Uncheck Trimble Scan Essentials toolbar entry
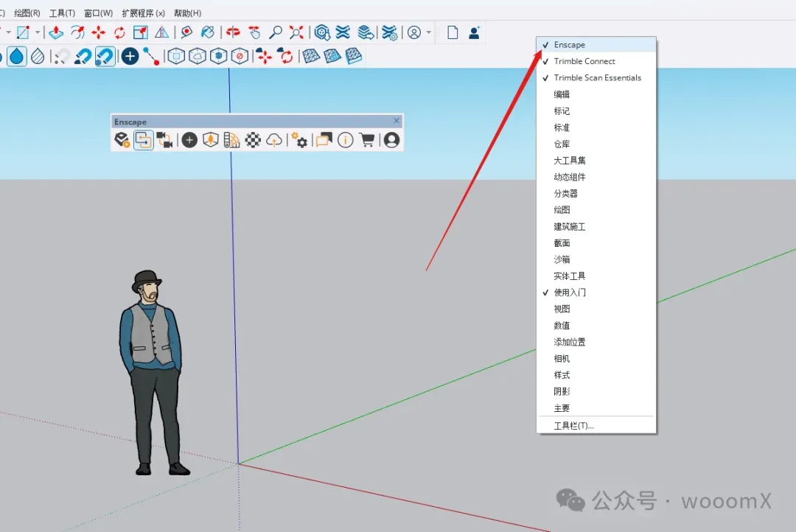This screenshot has height=532, width=796. point(596,77)
